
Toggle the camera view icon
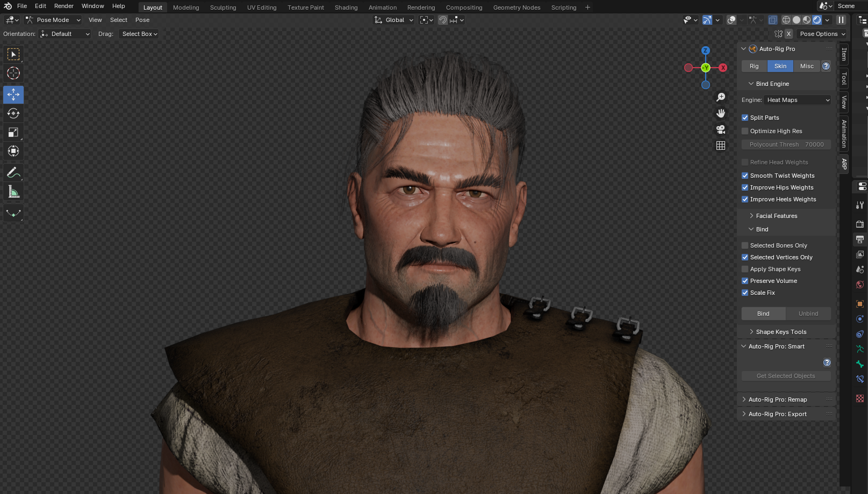tap(721, 129)
